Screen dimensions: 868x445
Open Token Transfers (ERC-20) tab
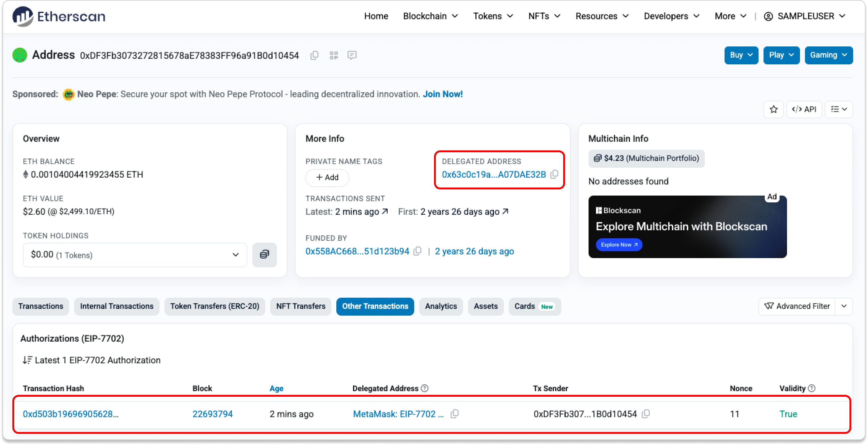[x=215, y=306]
